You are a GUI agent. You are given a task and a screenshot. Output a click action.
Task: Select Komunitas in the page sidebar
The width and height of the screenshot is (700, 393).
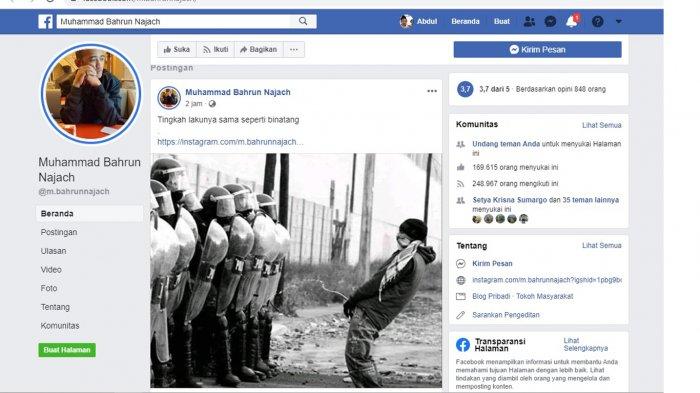60,326
